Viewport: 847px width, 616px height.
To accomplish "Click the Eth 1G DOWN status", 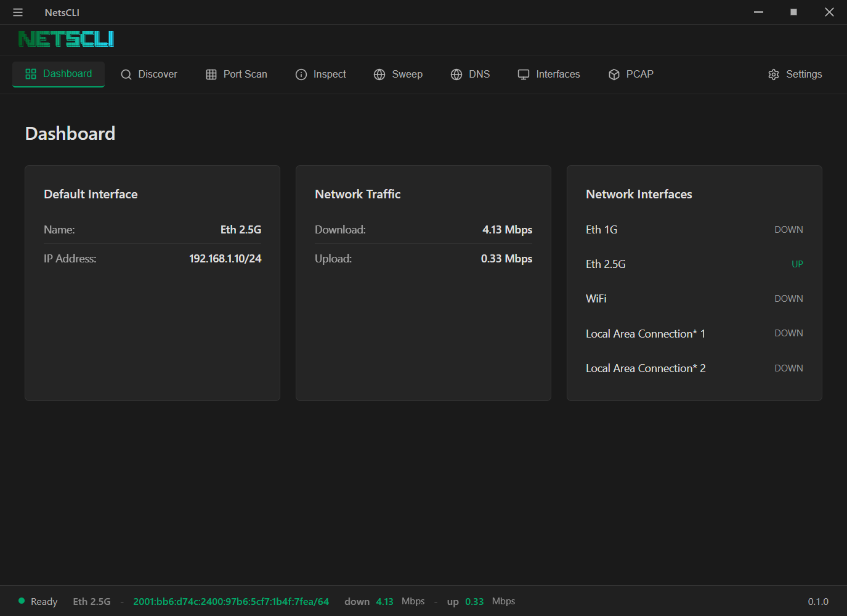I will [788, 229].
